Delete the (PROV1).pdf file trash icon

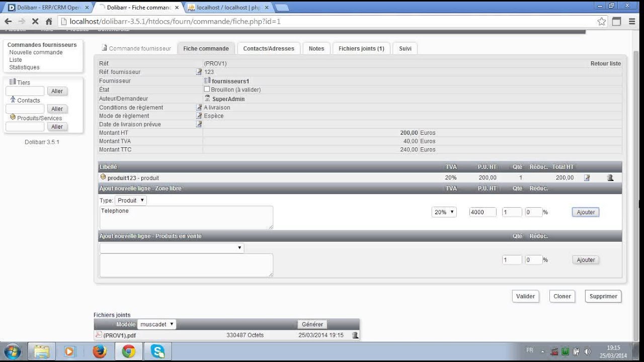(355, 335)
